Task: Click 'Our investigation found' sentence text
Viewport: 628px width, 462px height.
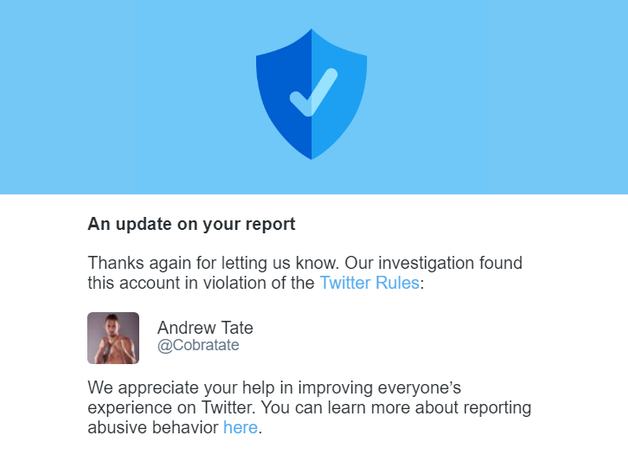Action: [434, 263]
